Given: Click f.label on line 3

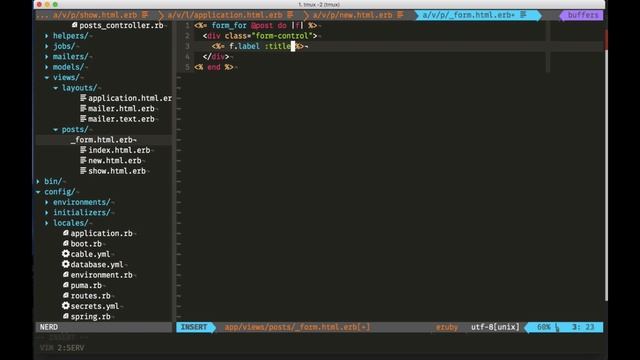Looking at the screenshot, I should [x=244, y=46].
